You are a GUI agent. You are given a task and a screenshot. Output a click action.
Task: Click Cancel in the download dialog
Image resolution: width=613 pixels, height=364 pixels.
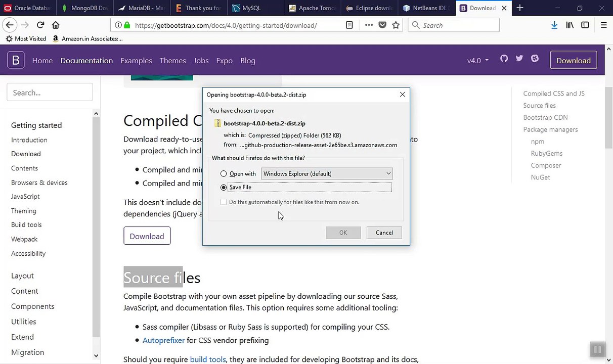[384, 233]
